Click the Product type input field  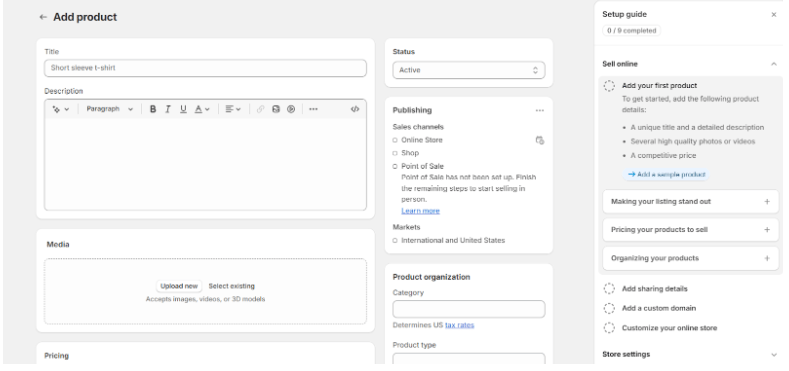pyautogui.click(x=468, y=359)
